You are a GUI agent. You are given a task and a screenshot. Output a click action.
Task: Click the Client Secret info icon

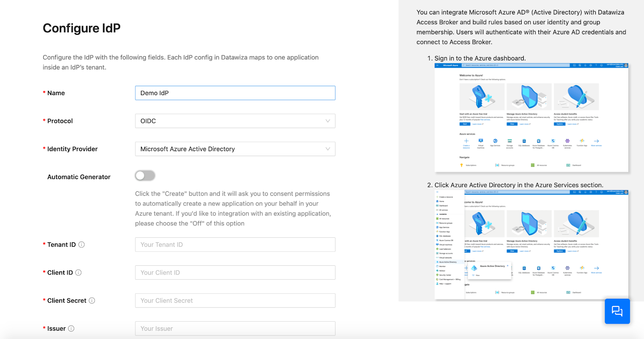92,301
